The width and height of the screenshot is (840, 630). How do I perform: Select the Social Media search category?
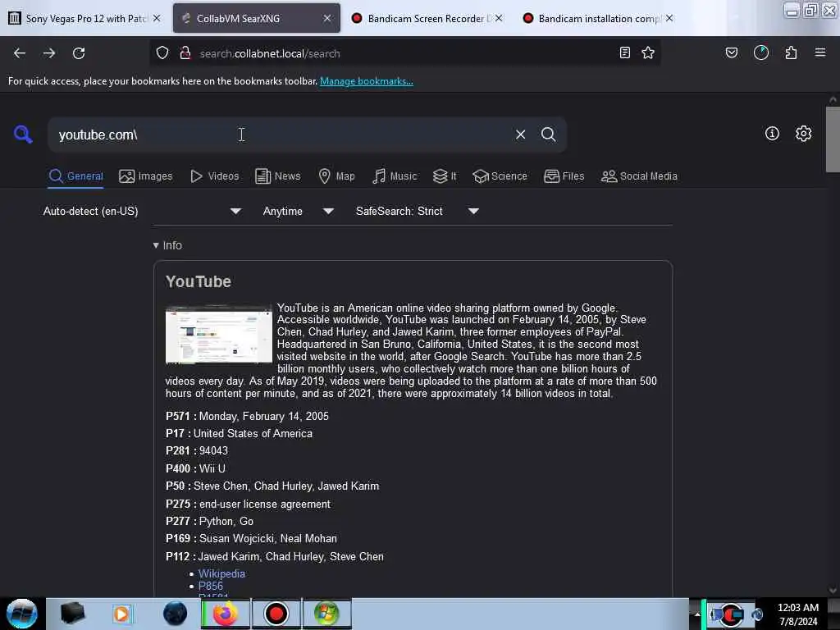coord(639,176)
